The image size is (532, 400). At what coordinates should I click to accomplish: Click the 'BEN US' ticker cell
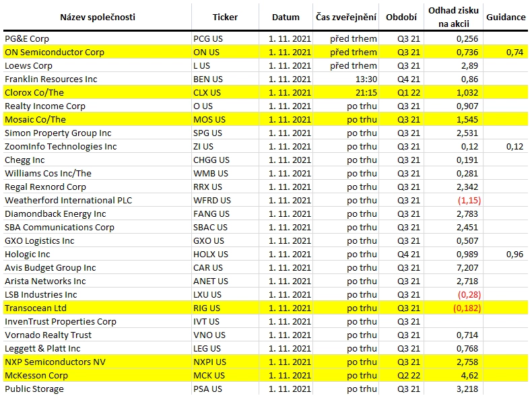pyautogui.click(x=226, y=79)
